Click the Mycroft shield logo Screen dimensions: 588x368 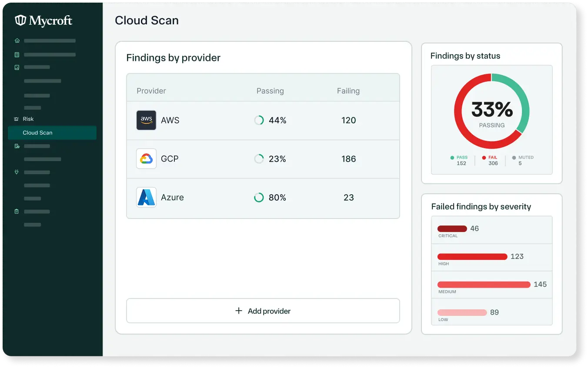click(x=20, y=20)
